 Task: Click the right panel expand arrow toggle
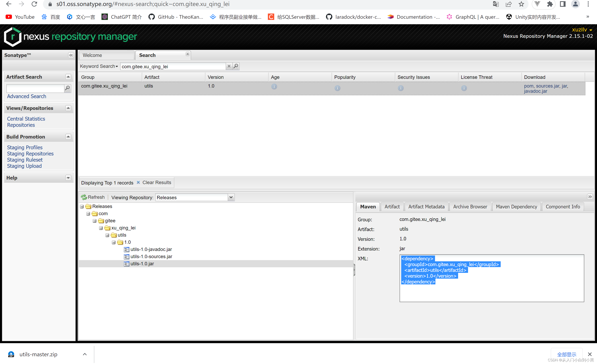click(x=590, y=196)
